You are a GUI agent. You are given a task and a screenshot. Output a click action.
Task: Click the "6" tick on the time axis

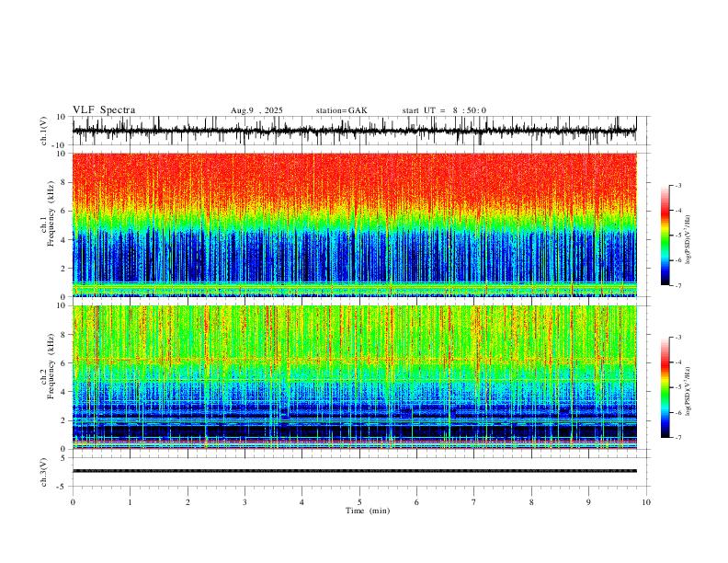(416, 502)
